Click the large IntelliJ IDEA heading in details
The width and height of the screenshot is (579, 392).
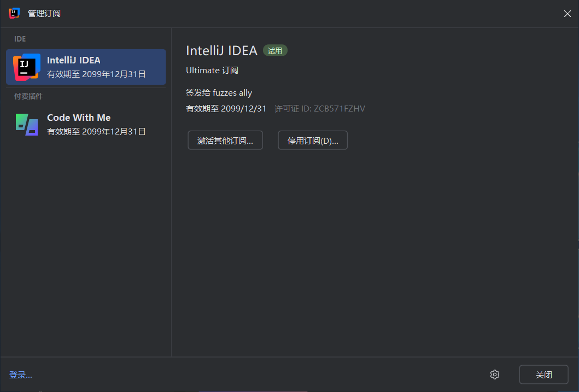pyautogui.click(x=221, y=51)
